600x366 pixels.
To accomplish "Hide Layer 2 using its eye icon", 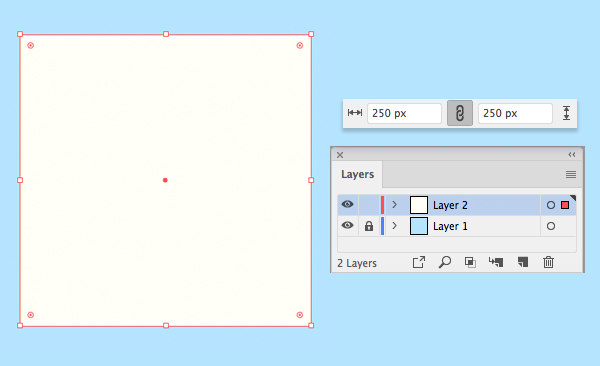I will tap(347, 204).
